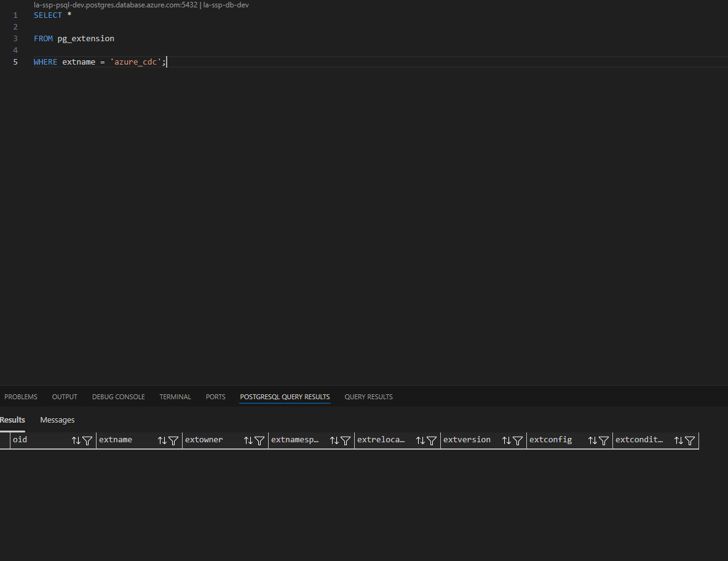Filter the oid column
Screen dimensions: 728x561
[x=87, y=440]
